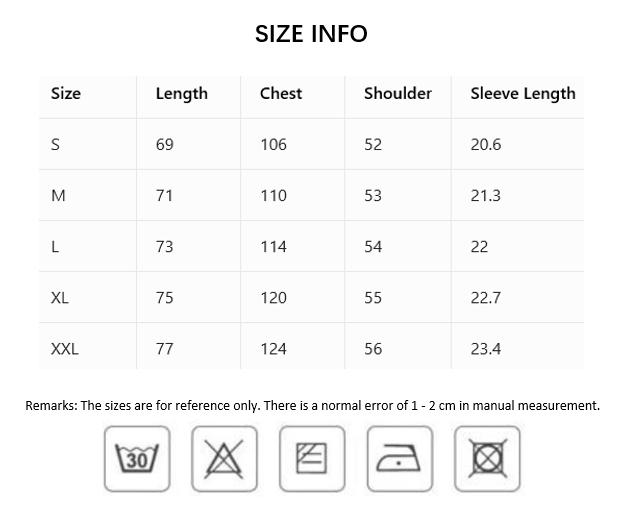Select the L size row label

(x=55, y=246)
